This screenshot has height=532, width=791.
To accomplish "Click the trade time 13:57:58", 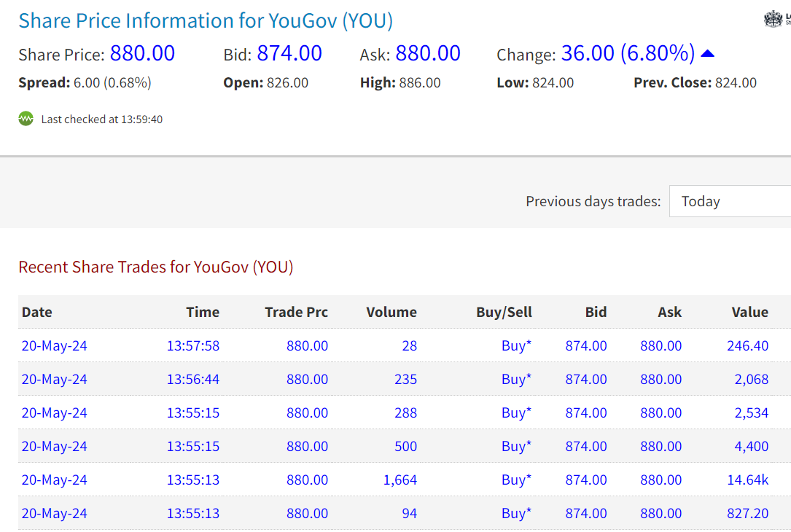I will pyautogui.click(x=193, y=346).
